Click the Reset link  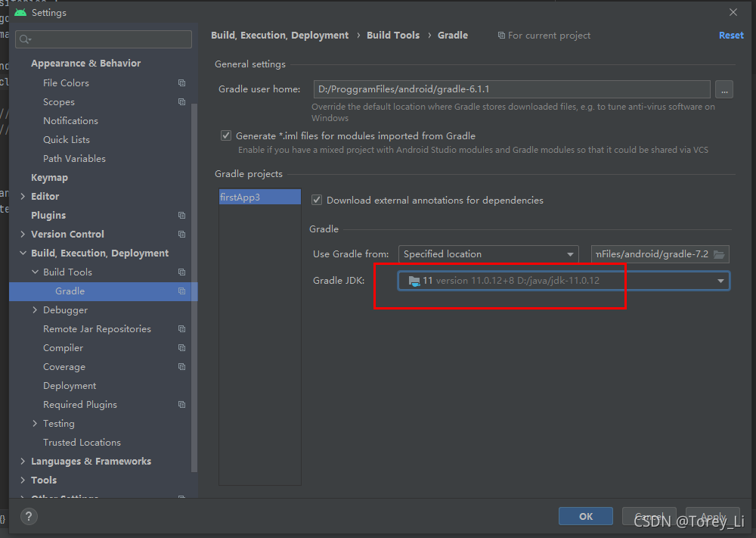[731, 36]
